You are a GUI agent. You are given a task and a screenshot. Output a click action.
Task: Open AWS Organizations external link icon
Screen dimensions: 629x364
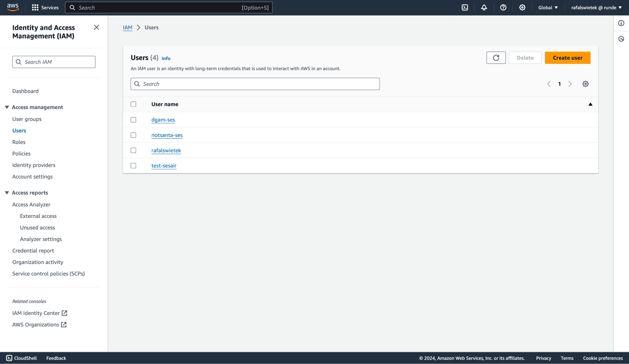point(64,324)
